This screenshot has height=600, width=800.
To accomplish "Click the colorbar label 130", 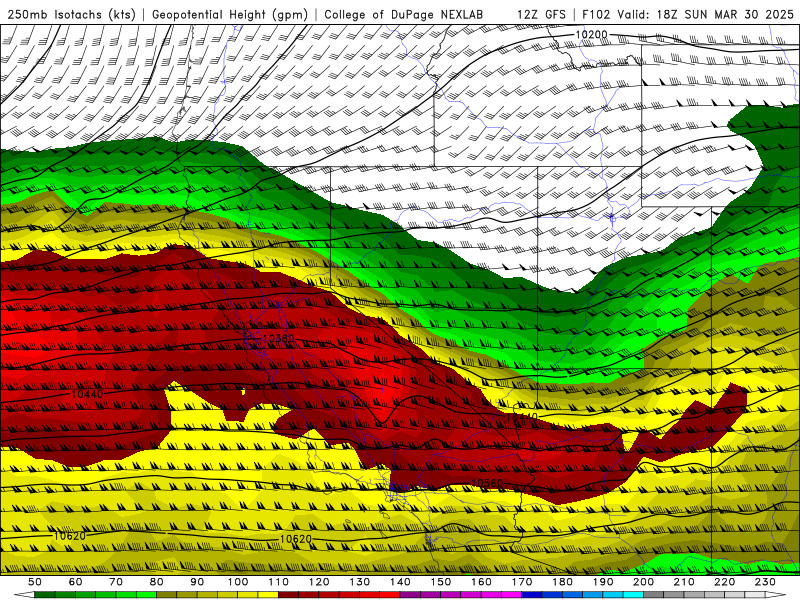I will (x=360, y=582).
